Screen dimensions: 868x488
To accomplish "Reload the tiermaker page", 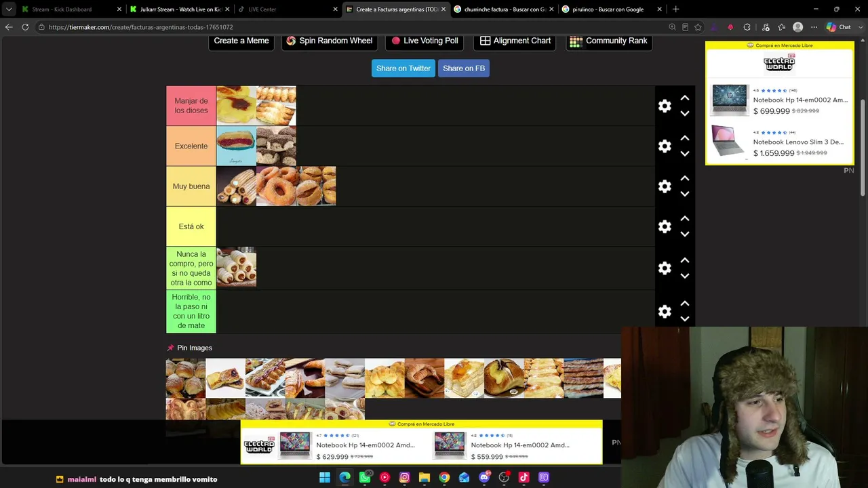I will (25, 27).
